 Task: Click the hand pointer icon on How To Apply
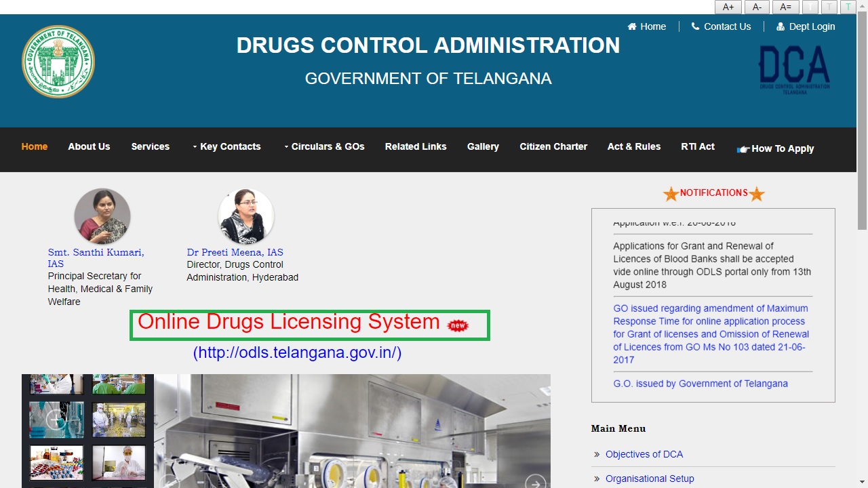pyautogui.click(x=743, y=150)
